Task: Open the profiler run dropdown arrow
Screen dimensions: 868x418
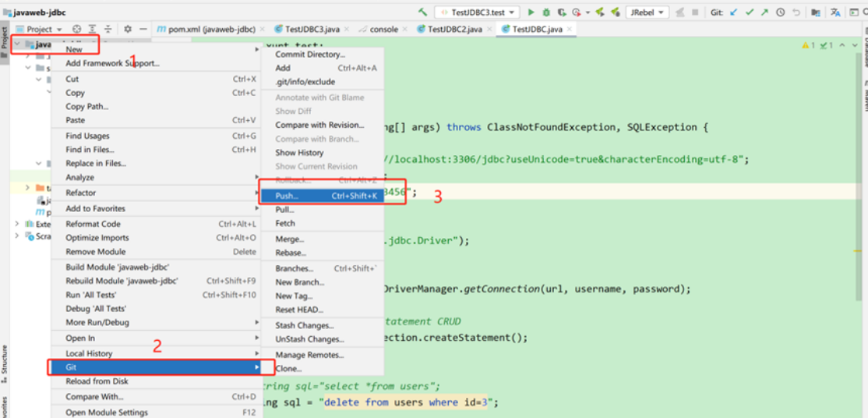Action: point(587,12)
